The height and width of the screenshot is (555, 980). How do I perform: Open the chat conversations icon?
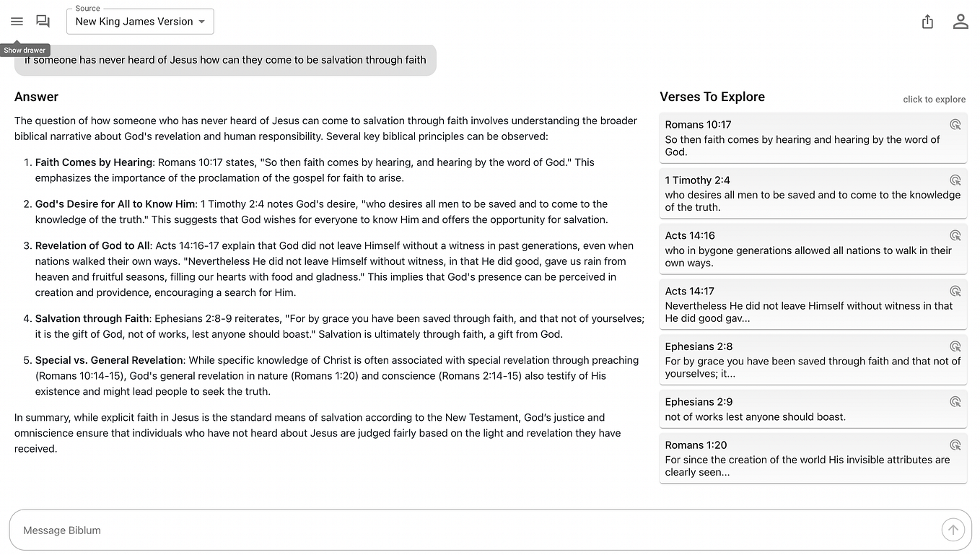point(43,22)
